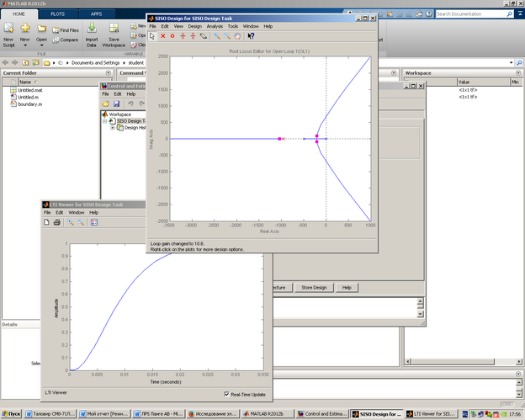Click the Help button beside Store Design

(x=346, y=287)
